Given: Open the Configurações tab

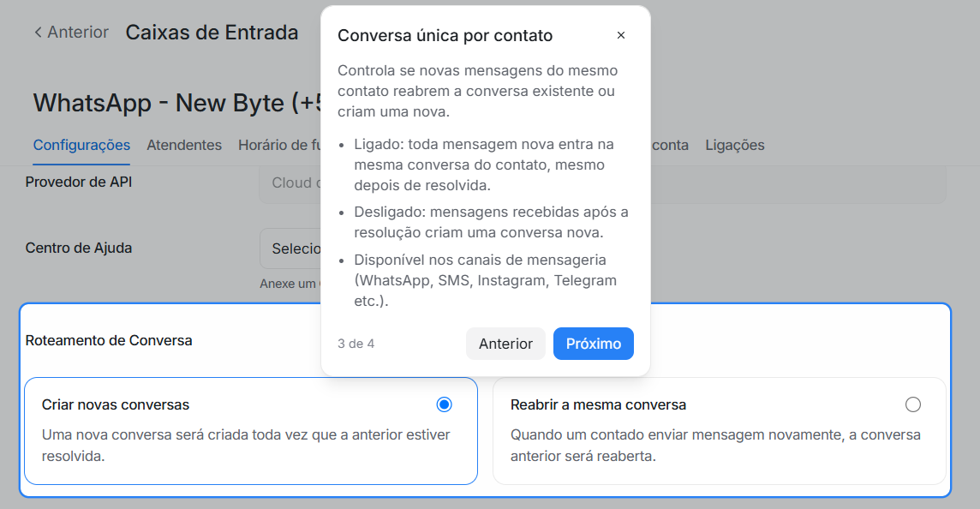Looking at the screenshot, I should 81,145.
